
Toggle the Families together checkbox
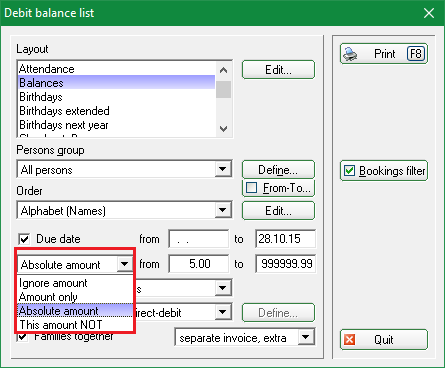(22, 337)
